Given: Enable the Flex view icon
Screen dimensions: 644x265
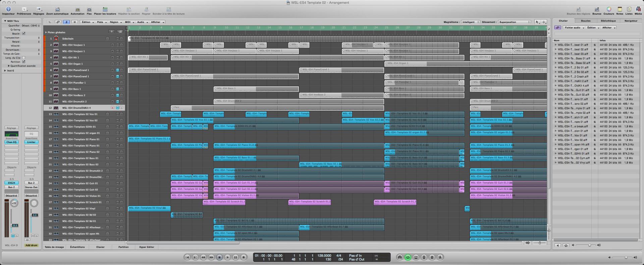Looking at the screenshot, I should 89,9.
